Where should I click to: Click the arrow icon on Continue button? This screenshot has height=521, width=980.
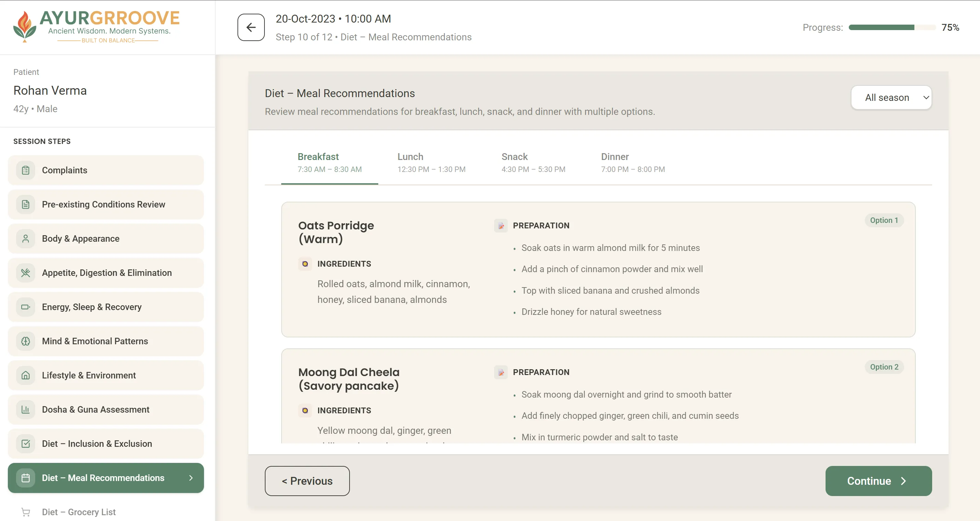click(x=903, y=481)
